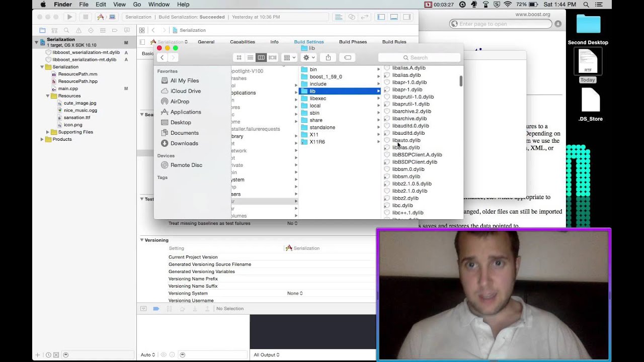644x362 pixels.
Task: Click the Finder back arrow button
Action: pyautogui.click(x=162, y=57)
